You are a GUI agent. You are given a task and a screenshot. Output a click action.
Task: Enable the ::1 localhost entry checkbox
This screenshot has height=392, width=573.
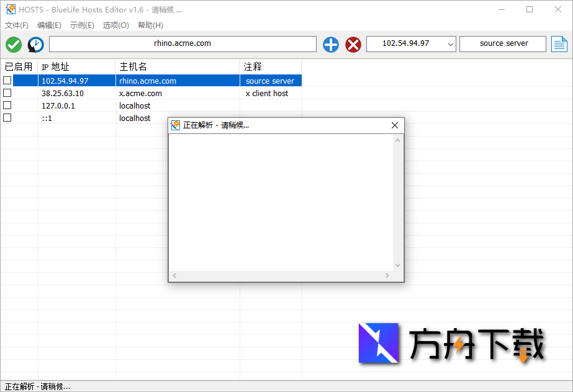click(x=6, y=117)
